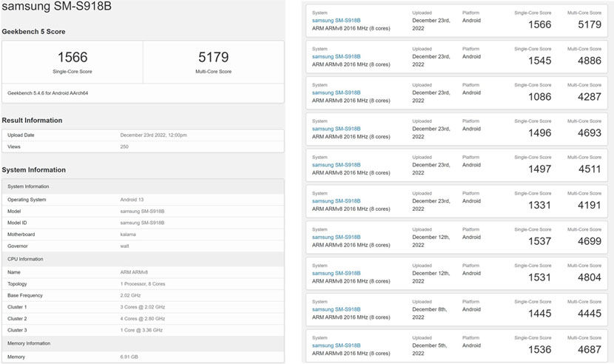This screenshot has width=614, height=364.
Task: Click the Base Frequency value 2.02 GHz
Action: (130, 295)
